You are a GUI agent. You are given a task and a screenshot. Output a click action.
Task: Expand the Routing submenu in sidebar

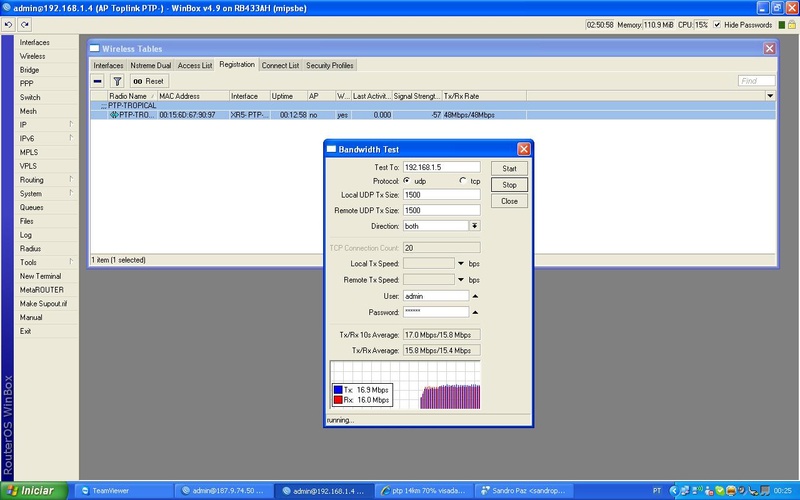pyautogui.click(x=71, y=180)
